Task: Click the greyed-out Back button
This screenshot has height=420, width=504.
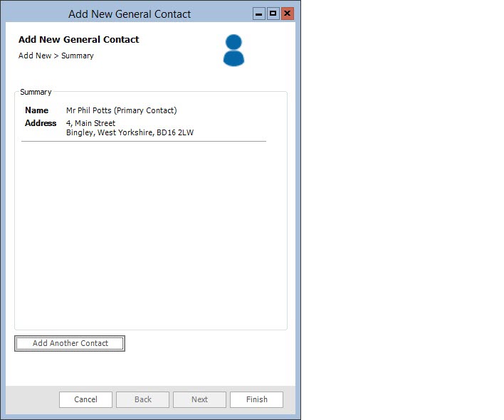Action: tap(142, 399)
